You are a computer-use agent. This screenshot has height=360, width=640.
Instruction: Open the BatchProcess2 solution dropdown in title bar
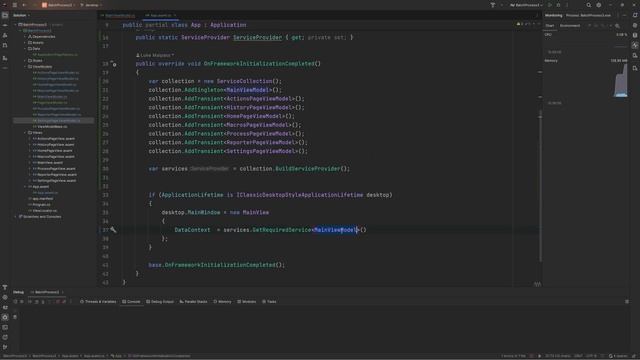pos(58,5)
